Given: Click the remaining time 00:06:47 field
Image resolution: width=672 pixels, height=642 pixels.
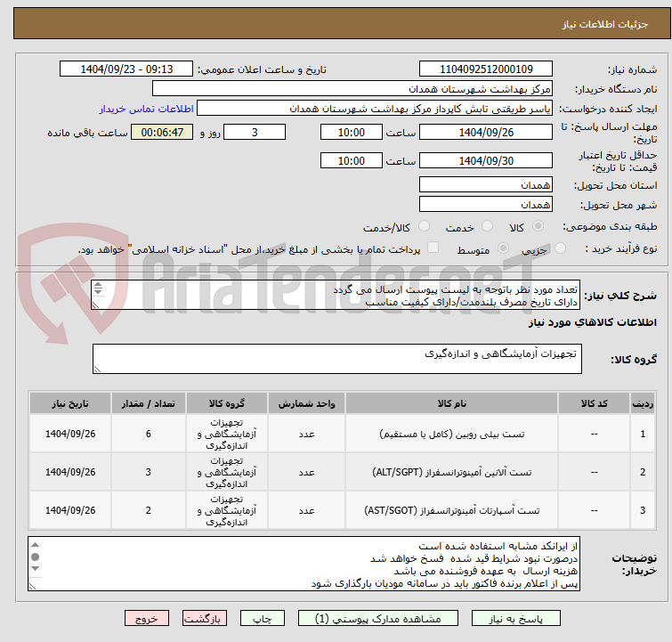Looking at the screenshot, I should [x=162, y=132].
